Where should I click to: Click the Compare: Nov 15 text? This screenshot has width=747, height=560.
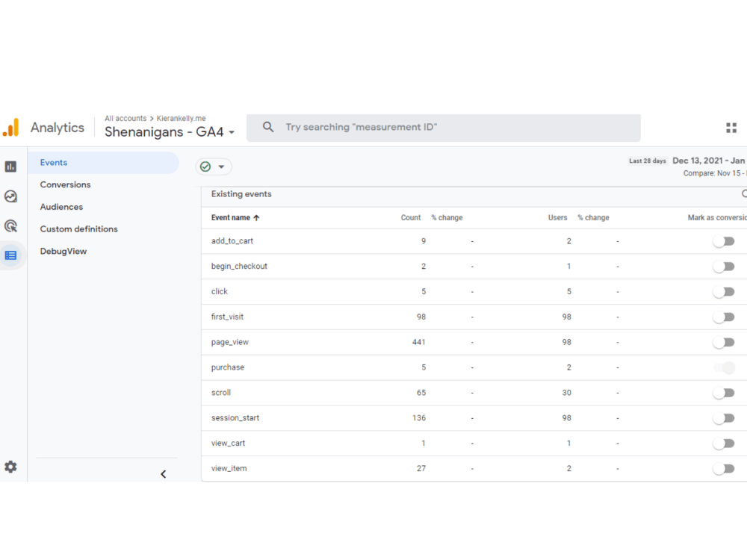pos(713,173)
